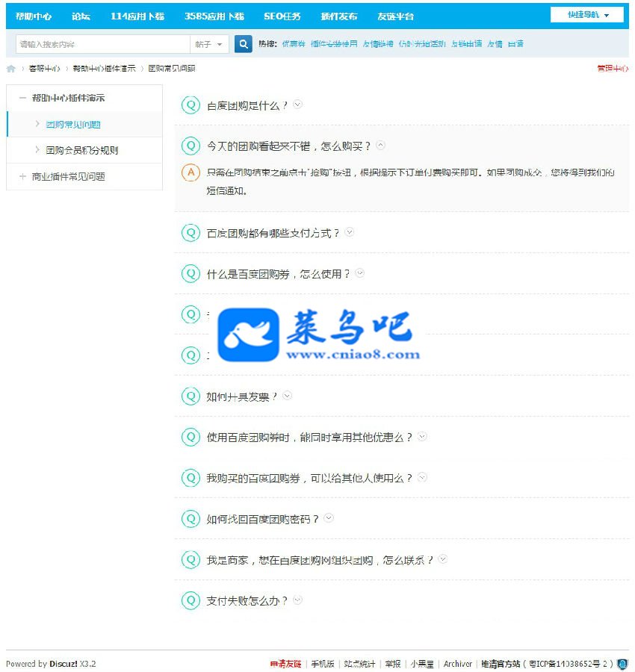Click the magnifier search button
Image resolution: width=635 pixels, height=672 pixels.
[x=243, y=44]
